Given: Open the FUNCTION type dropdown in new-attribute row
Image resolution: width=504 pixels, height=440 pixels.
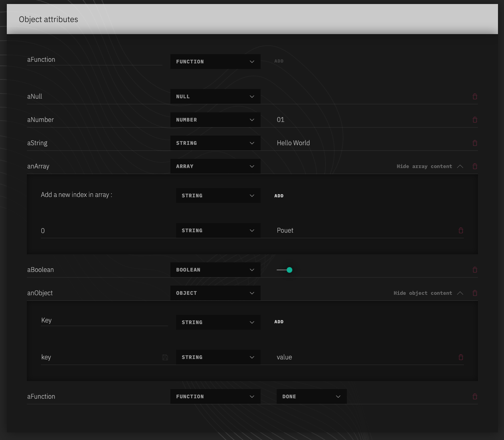Looking at the screenshot, I should pyautogui.click(x=215, y=61).
